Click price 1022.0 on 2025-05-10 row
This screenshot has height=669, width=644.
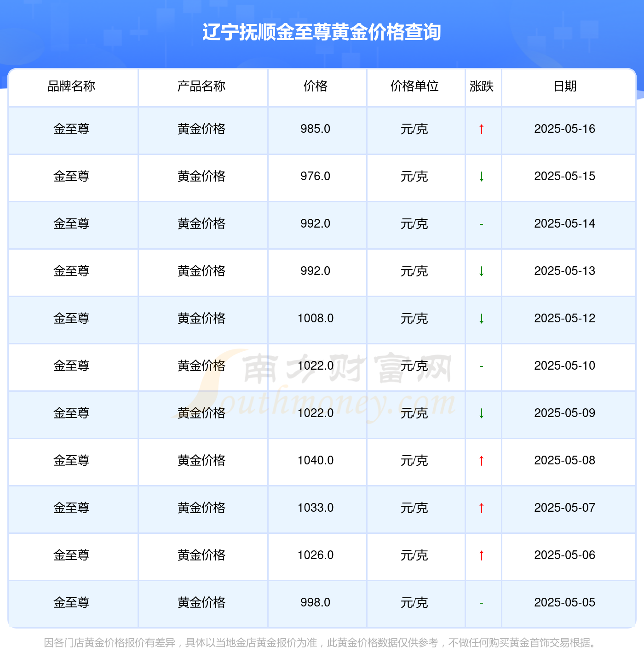[x=316, y=366]
